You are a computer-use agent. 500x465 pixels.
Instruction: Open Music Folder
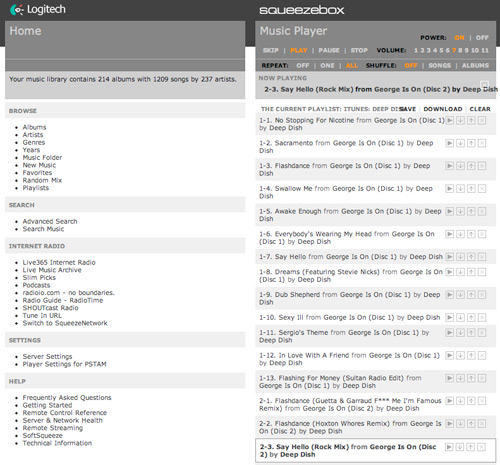(x=42, y=157)
